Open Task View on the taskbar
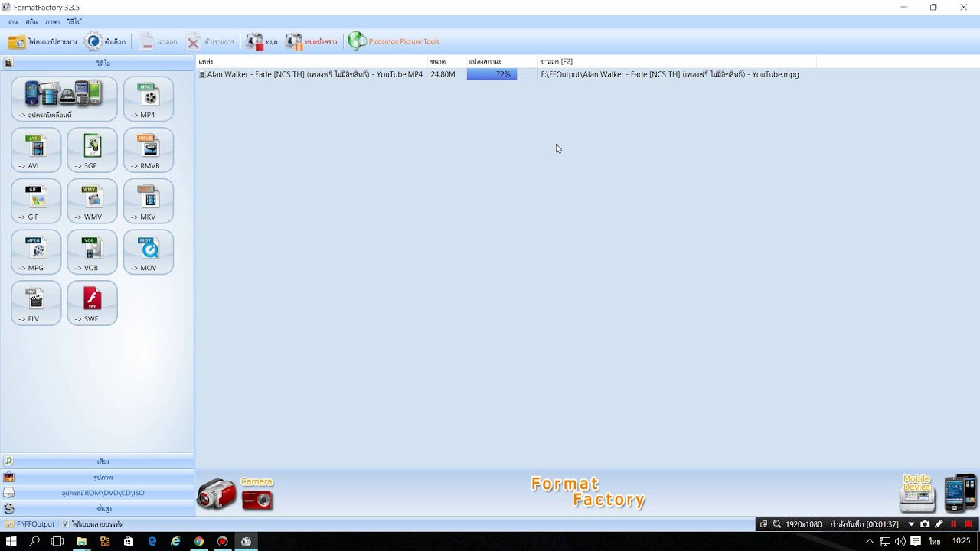 [57, 541]
